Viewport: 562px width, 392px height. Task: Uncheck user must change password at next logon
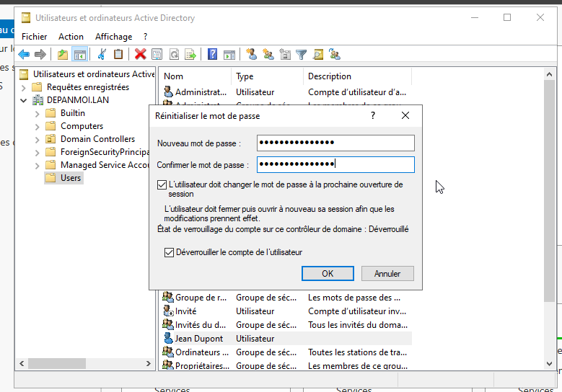pos(162,184)
